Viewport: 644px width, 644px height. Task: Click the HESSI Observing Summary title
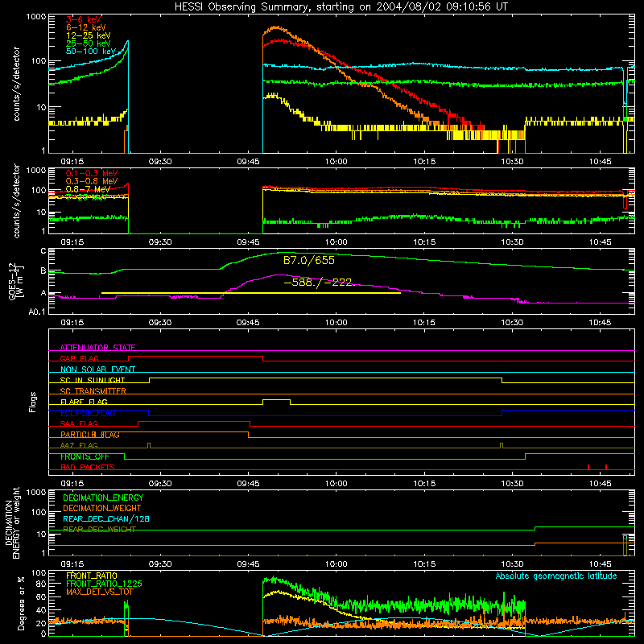tap(341, 7)
